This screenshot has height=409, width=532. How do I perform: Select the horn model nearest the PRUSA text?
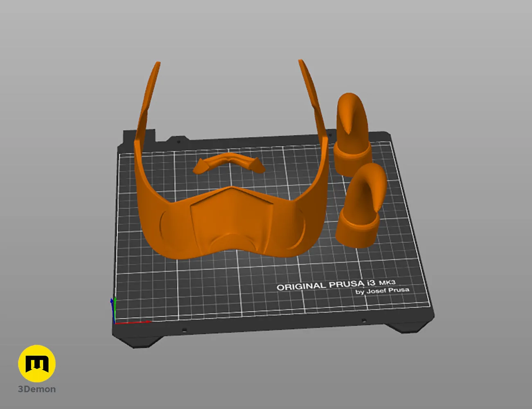coord(361,206)
